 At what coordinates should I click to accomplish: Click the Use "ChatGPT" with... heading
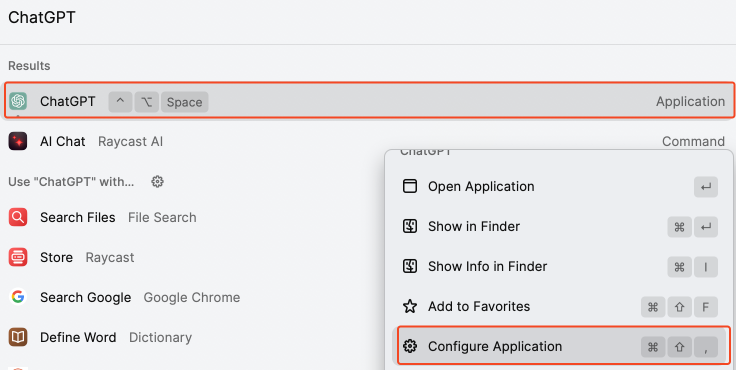pos(71,182)
